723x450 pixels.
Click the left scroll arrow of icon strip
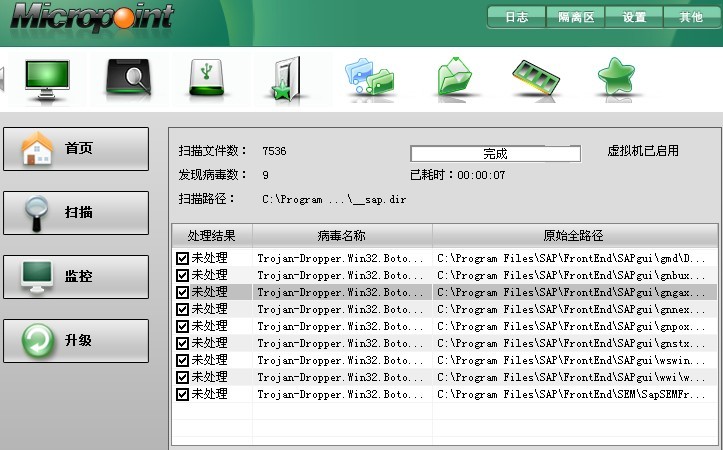(2, 79)
